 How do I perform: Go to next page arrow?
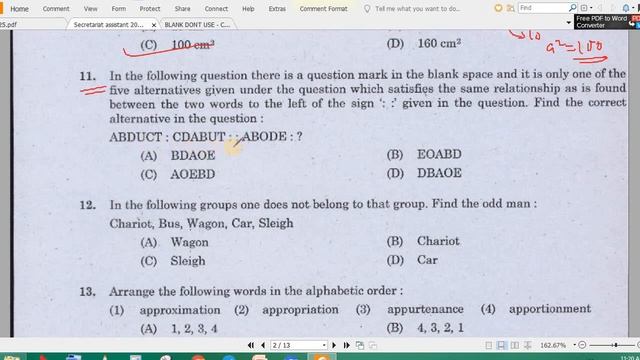pyautogui.click(x=334, y=345)
